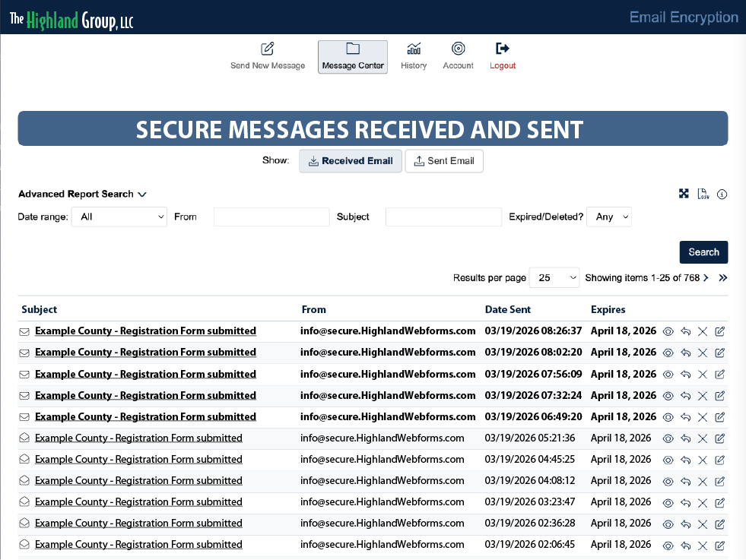Sort messages by the Date Sent column
The height and width of the screenshot is (560, 746).
507,309
